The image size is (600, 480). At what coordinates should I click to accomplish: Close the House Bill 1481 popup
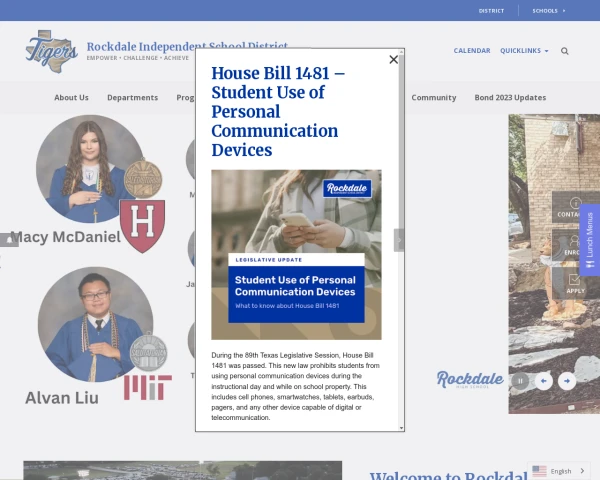[393, 60]
